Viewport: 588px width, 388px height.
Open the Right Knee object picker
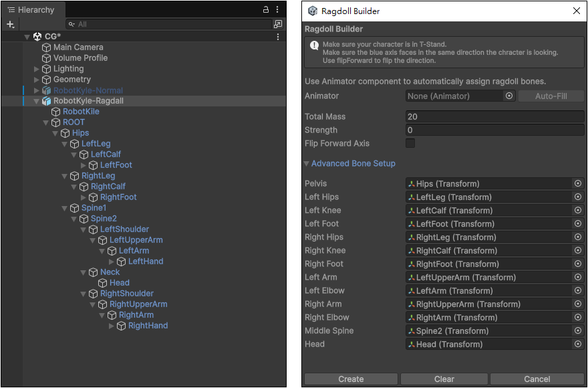click(578, 251)
